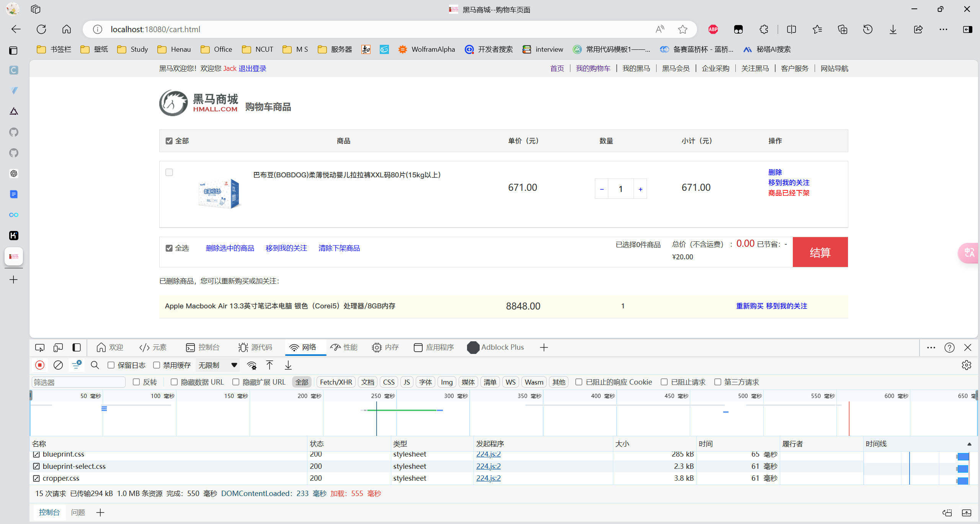Enable the 保留日志 checkbox
The image size is (980, 524).
111,365
